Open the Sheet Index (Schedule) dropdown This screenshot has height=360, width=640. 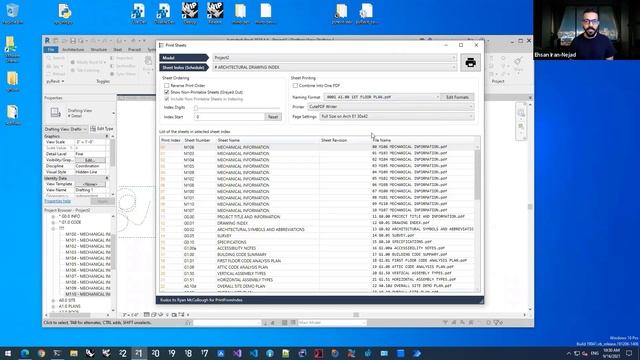[x=334, y=67]
